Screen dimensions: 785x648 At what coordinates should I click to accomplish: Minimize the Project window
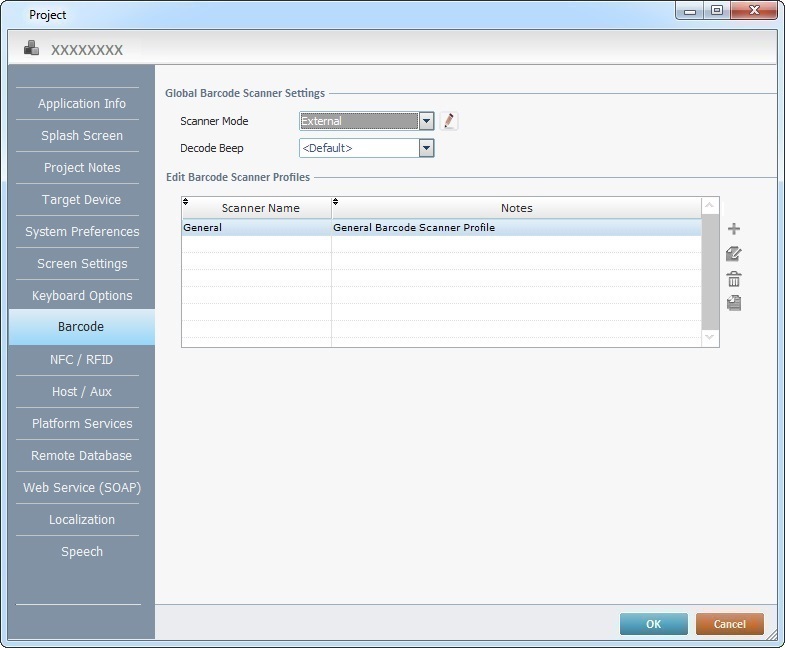(x=689, y=10)
